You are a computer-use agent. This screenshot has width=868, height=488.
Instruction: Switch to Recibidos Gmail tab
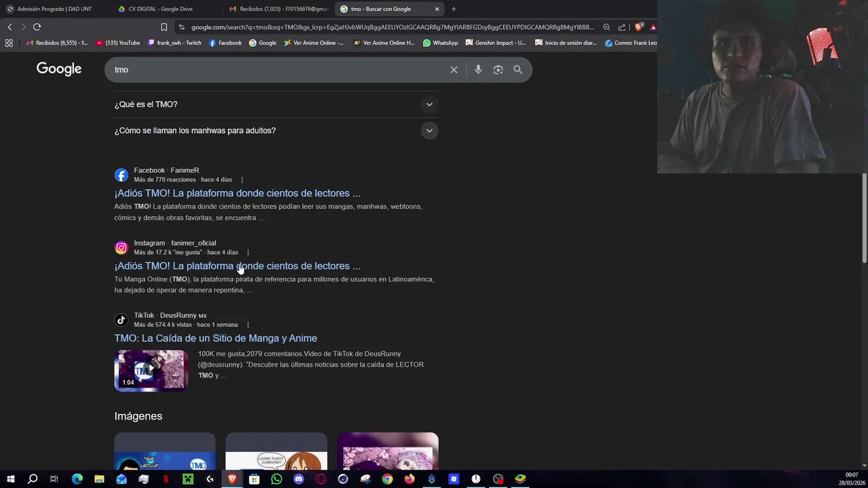pyautogui.click(x=278, y=9)
